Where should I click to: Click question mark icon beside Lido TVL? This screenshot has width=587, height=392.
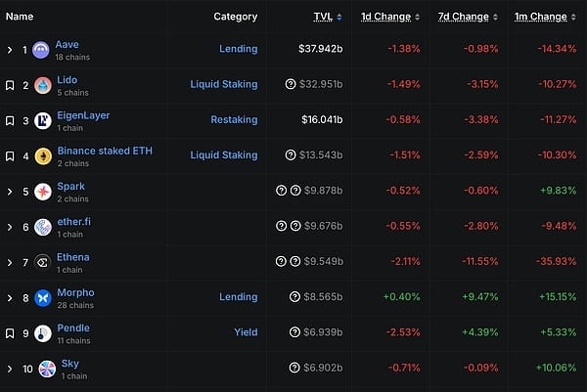pos(290,85)
